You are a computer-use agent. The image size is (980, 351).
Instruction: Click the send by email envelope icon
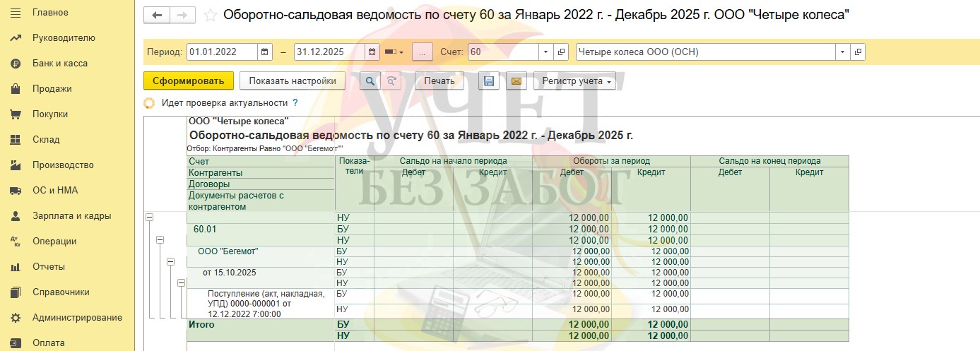516,81
